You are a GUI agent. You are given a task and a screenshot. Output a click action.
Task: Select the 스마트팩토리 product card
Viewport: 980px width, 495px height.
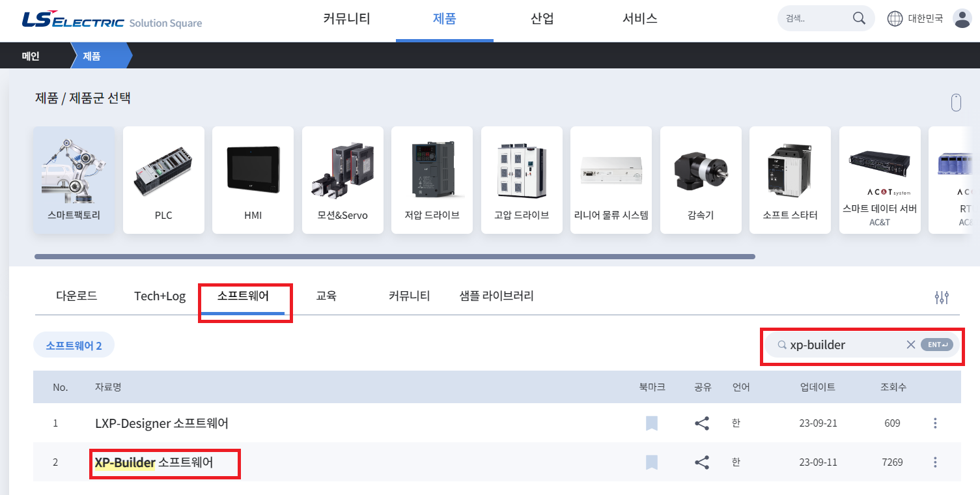(x=74, y=180)
